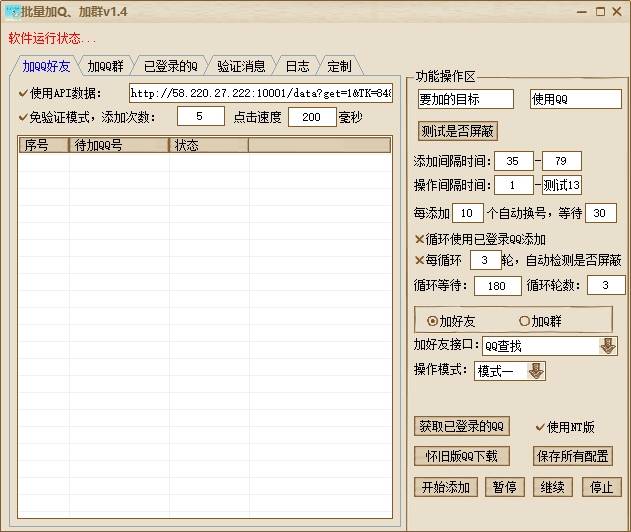Maximize the 批量加Q window

[600, 12]
